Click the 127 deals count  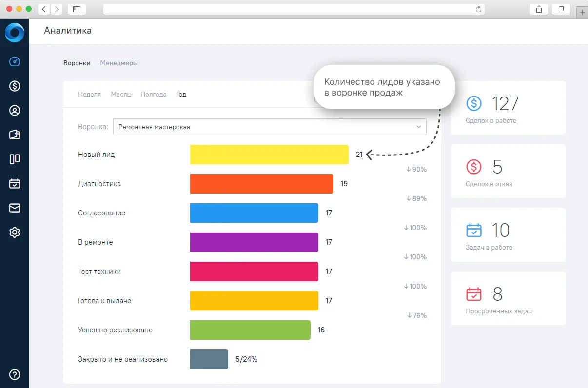click(x=505, y=103)
